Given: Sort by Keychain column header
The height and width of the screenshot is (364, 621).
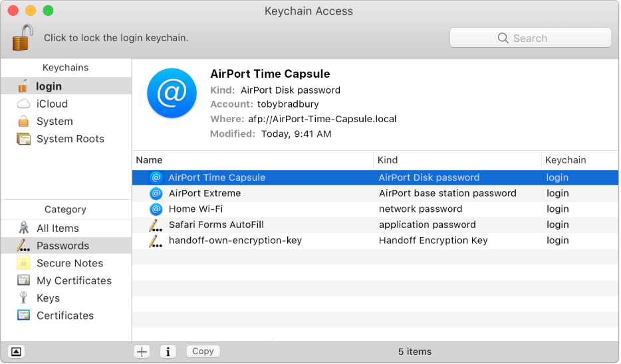Looking at the screenshot, I should (578, 160).
